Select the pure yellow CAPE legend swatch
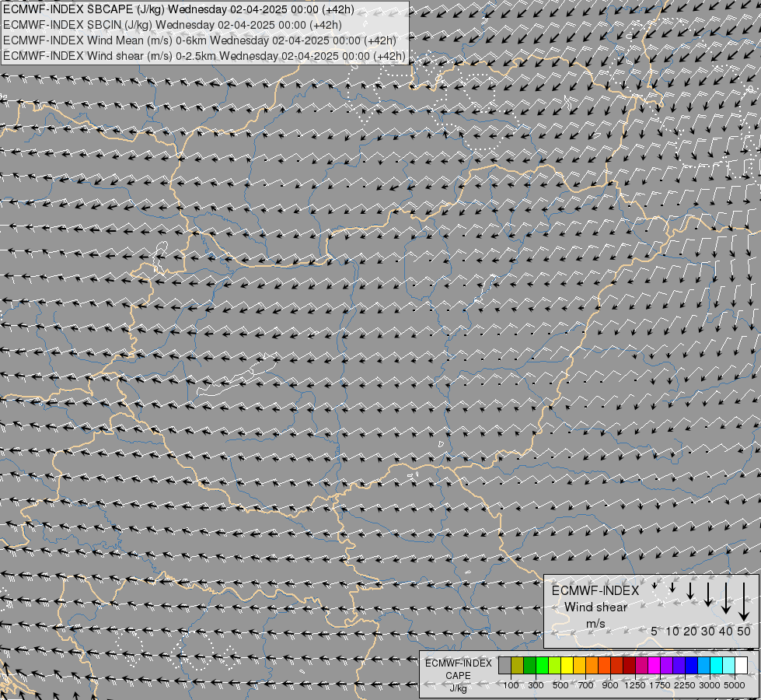The width and height of the screenshot is (761, 700). pyautogui.click(x=567, y=665)
